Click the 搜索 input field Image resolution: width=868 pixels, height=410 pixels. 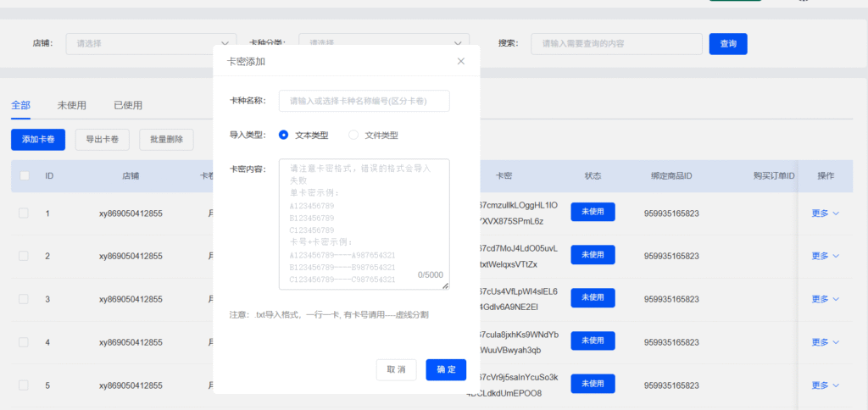pyautogui.click(x=617, y=44)
